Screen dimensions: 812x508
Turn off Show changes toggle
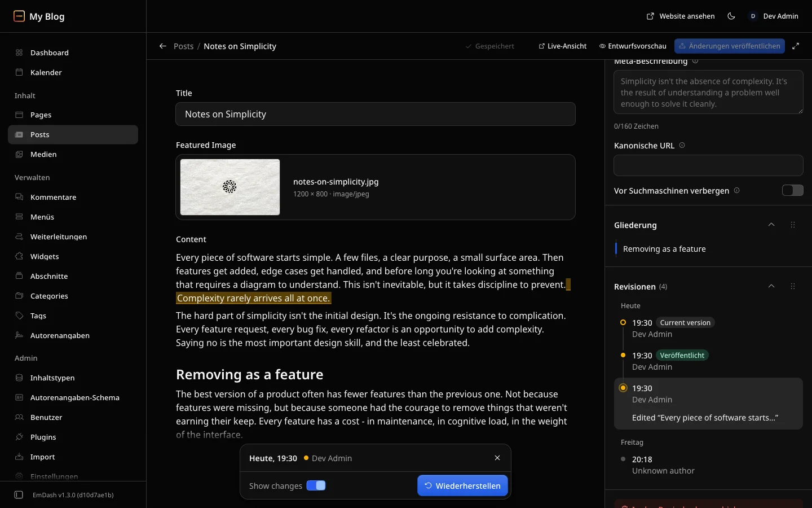tap(316, 485)
